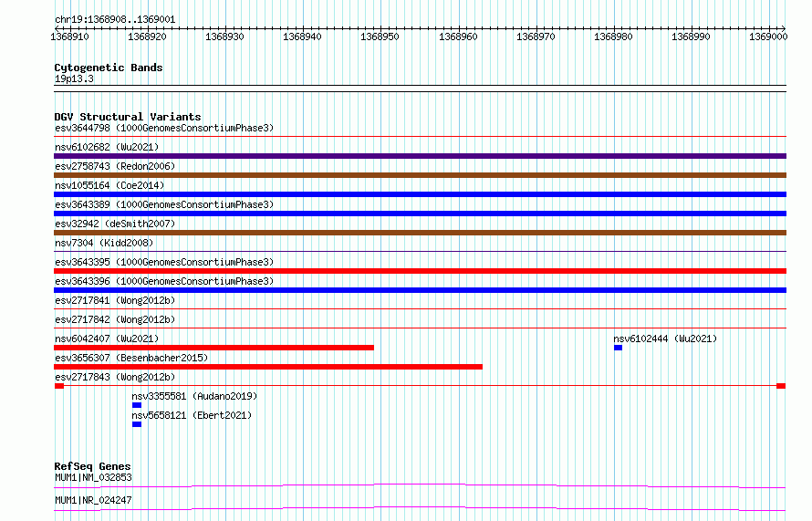
Task: Click ruler position 1368930
Action: click(x=224, y=36)
